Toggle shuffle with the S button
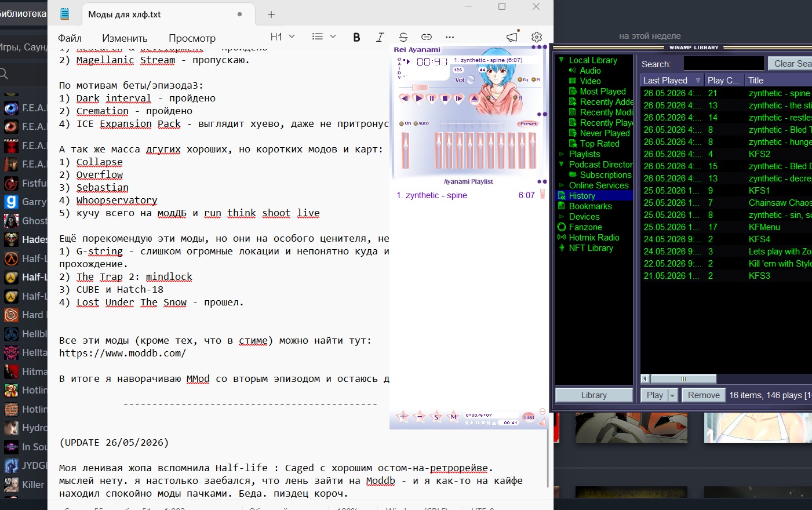The height and width of the screenshot is (510, 812). (492, 98)
